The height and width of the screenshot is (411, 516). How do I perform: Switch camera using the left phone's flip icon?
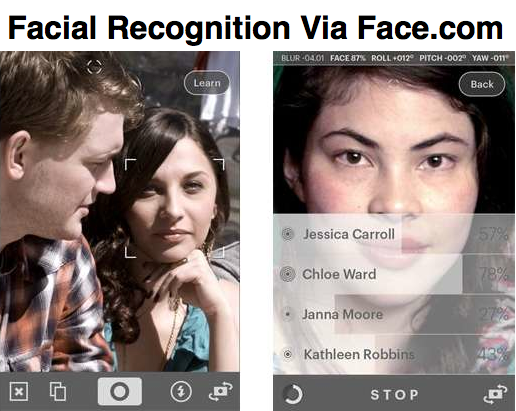click(x=220, y=392)
